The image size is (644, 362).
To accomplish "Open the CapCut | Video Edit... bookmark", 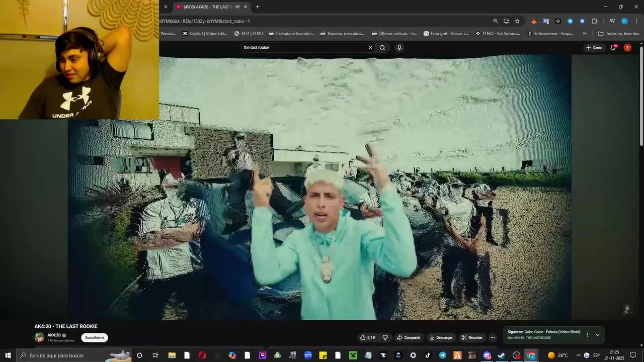I will [205, 34].
